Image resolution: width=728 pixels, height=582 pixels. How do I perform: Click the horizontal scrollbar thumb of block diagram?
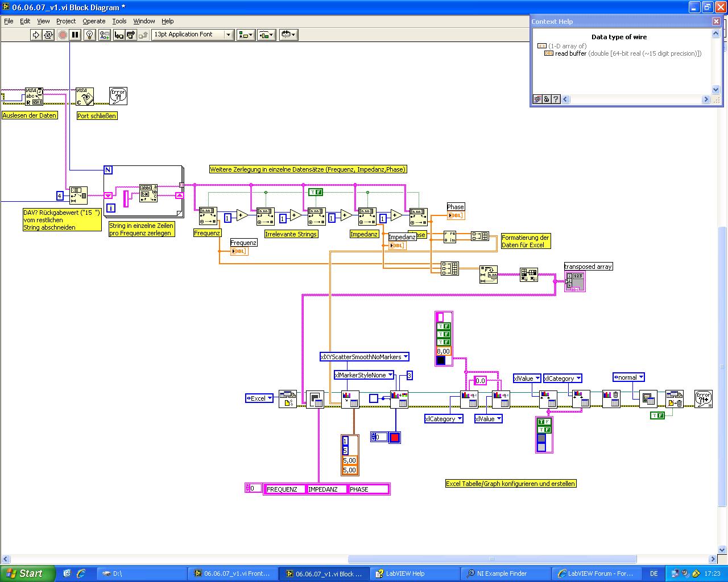[492, 559]
